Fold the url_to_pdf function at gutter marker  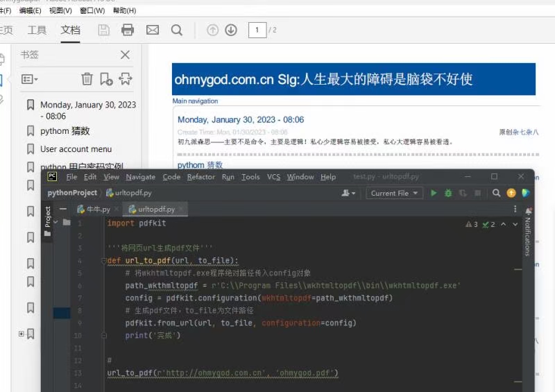(x=103, y=261)
